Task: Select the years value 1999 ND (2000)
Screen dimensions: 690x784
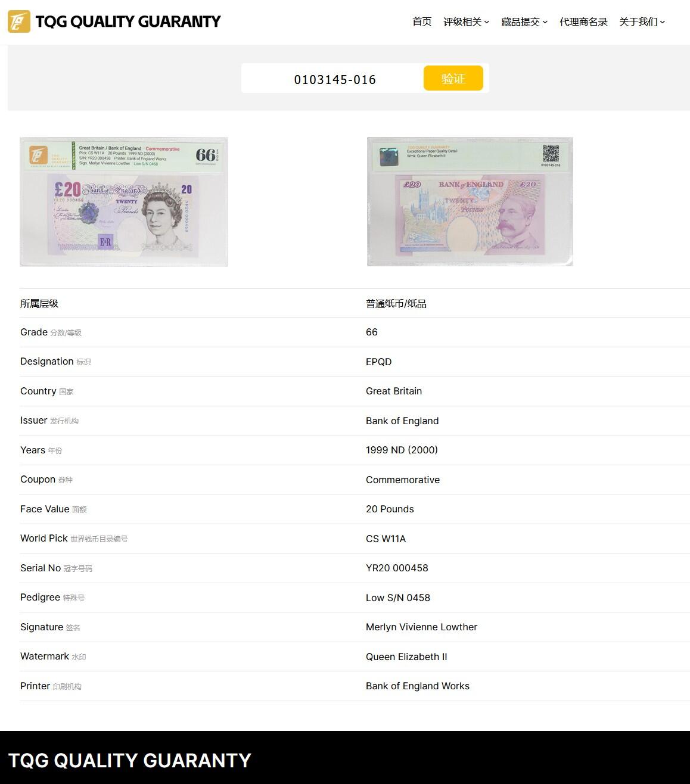Action: tap(402, 450)
